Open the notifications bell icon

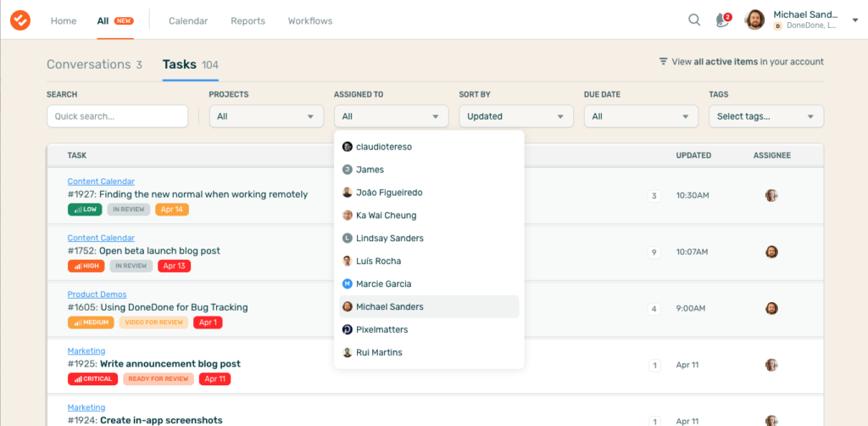722,20
